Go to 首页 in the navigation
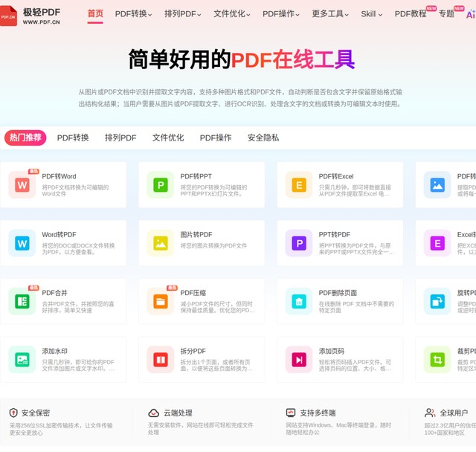 (95, 13)
